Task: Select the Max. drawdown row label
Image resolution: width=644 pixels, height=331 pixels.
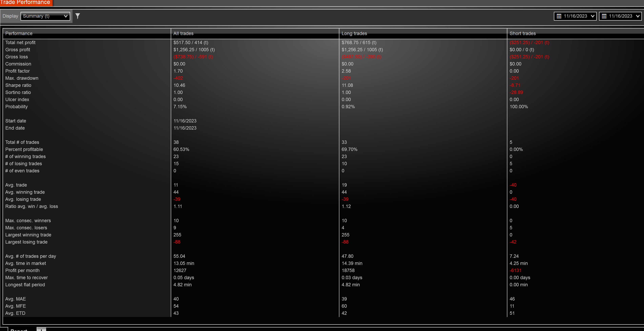Action: pyautogui.click(x=22, y=78)
